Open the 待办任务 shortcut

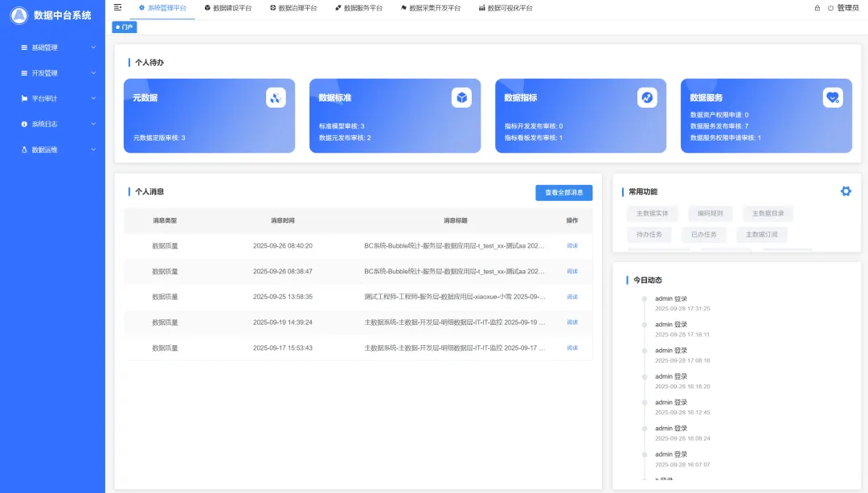click(649, 235)
